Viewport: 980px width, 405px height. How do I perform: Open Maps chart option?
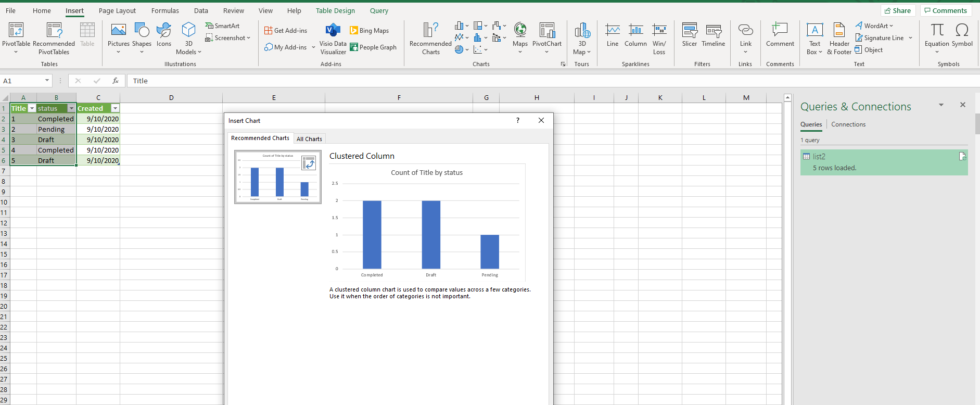(520, 37)
